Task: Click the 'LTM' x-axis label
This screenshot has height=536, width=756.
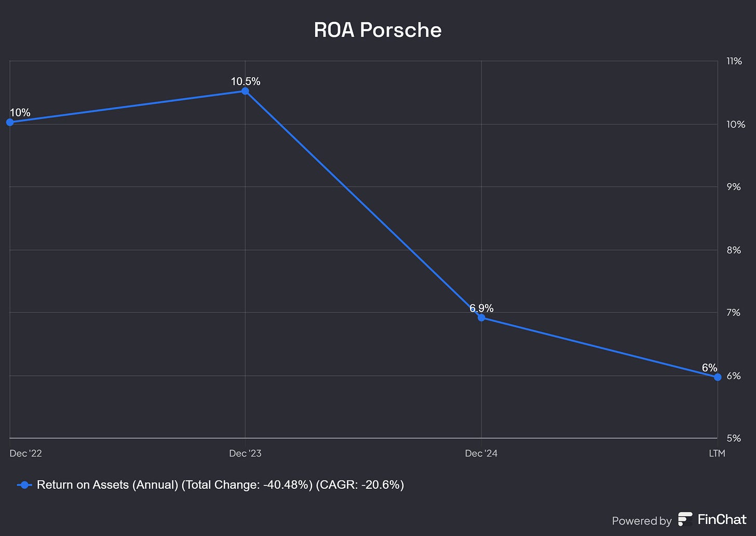Action: click(x=717, y=453)
